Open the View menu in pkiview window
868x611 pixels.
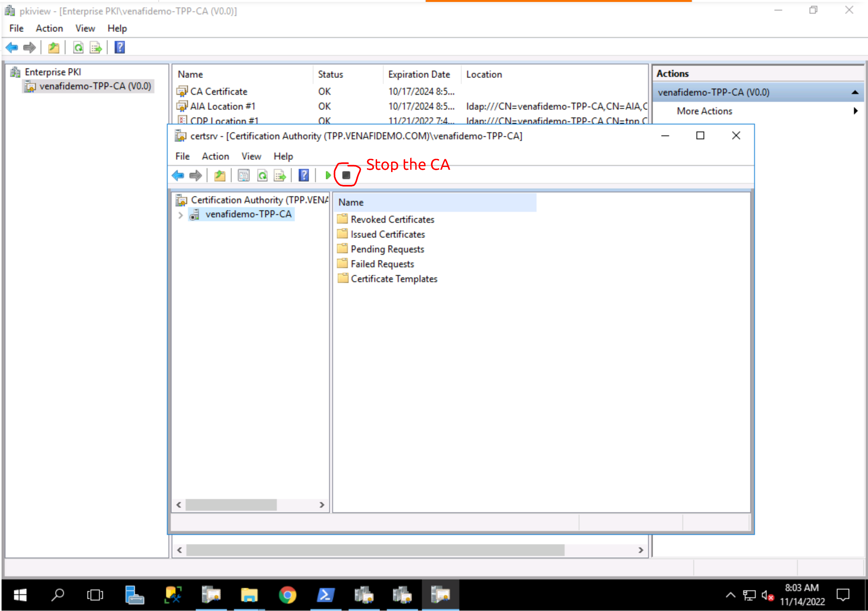pos(85,28)
